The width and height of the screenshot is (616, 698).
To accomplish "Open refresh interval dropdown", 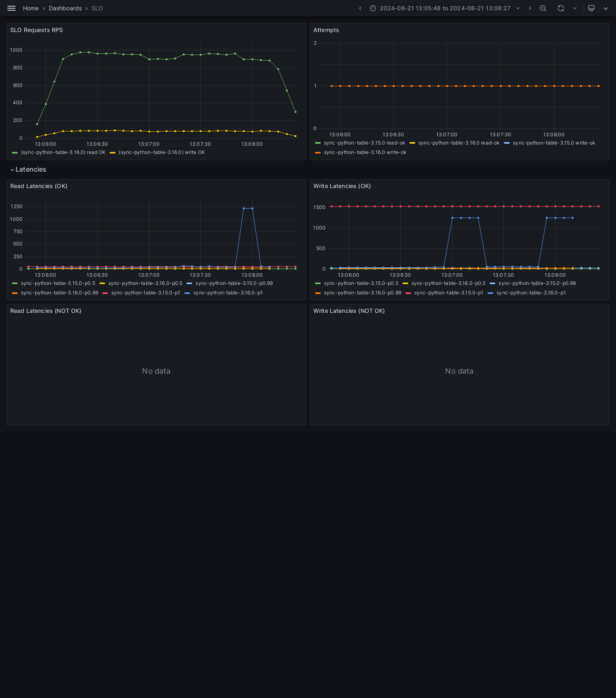I will 575,8.
